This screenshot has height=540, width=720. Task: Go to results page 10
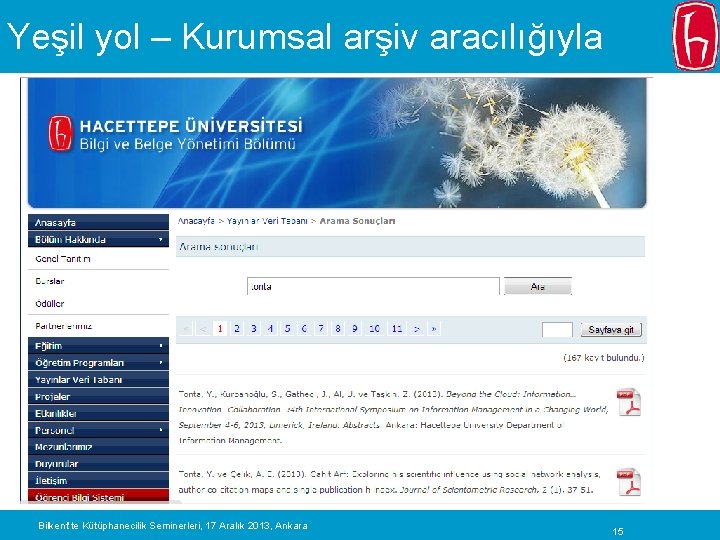[x=374, y=329]
